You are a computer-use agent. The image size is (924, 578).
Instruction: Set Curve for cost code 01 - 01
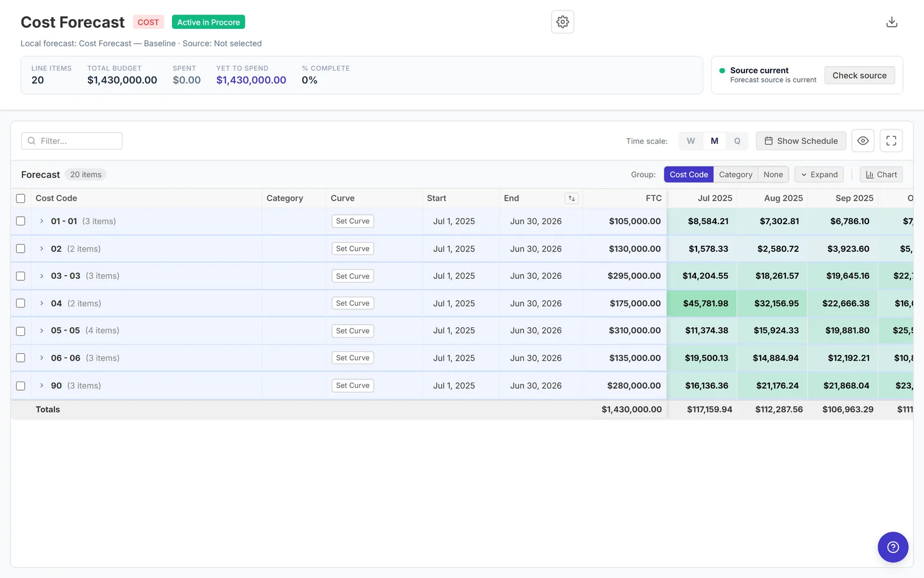pos(352,221)
